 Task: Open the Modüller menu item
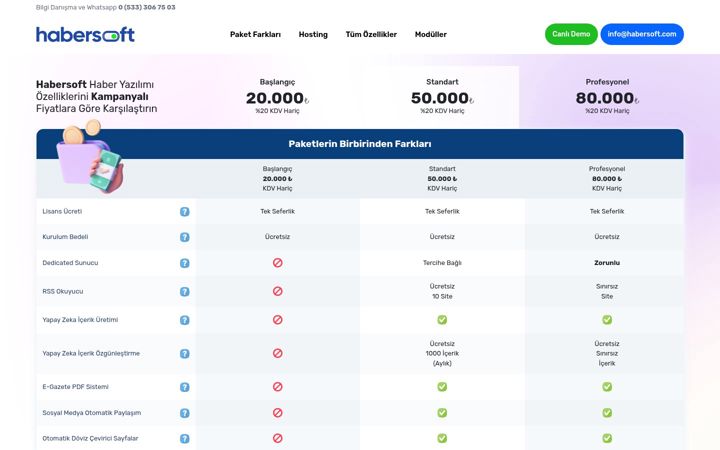431,34
